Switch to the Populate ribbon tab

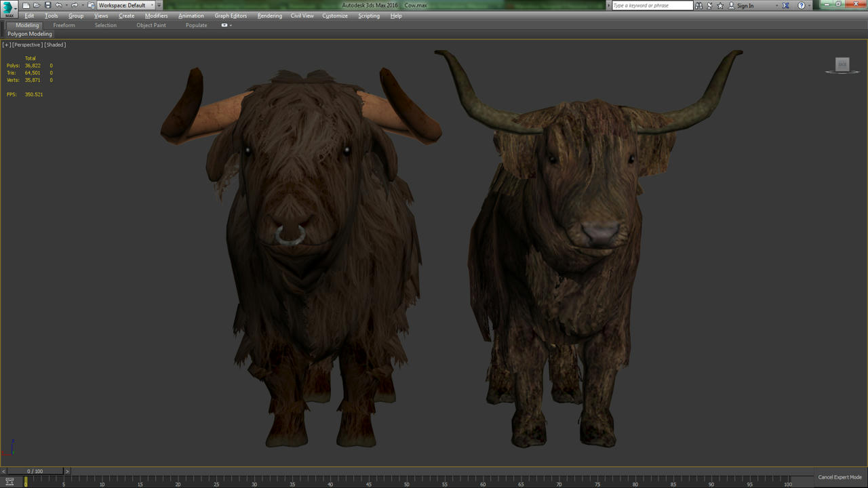click(x=197, y=25)
